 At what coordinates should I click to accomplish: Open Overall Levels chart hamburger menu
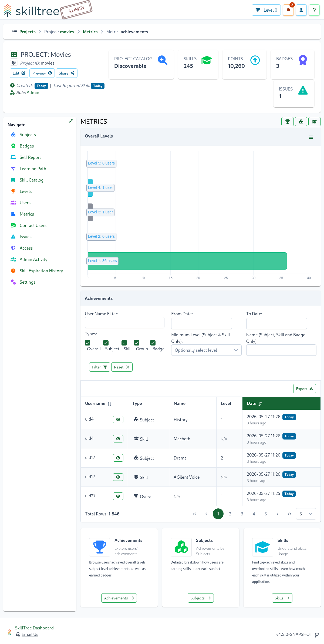tap(311, 137)
